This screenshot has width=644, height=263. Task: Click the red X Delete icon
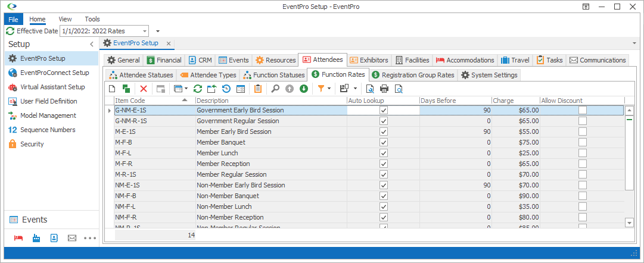pos(144,88)
